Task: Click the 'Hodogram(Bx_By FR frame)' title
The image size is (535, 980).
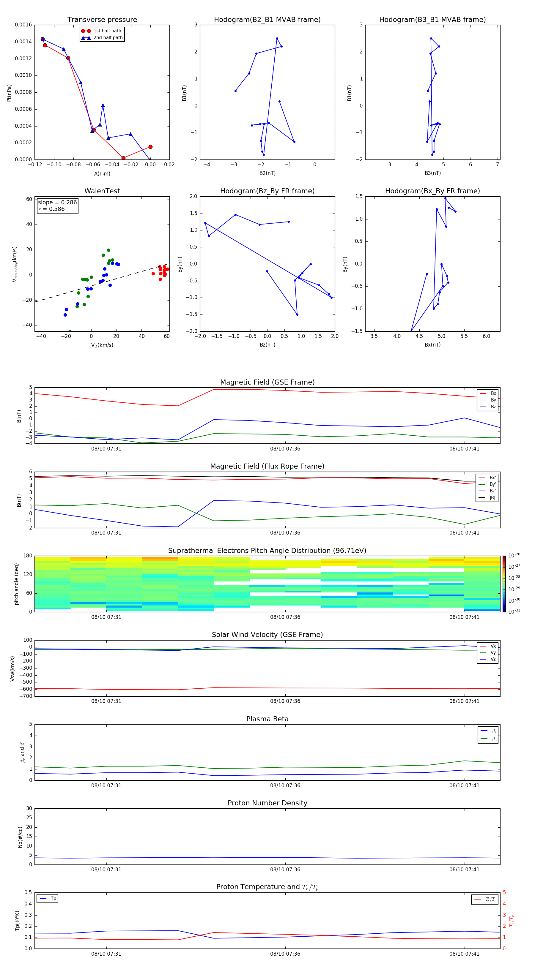Action: coord(432,191)
